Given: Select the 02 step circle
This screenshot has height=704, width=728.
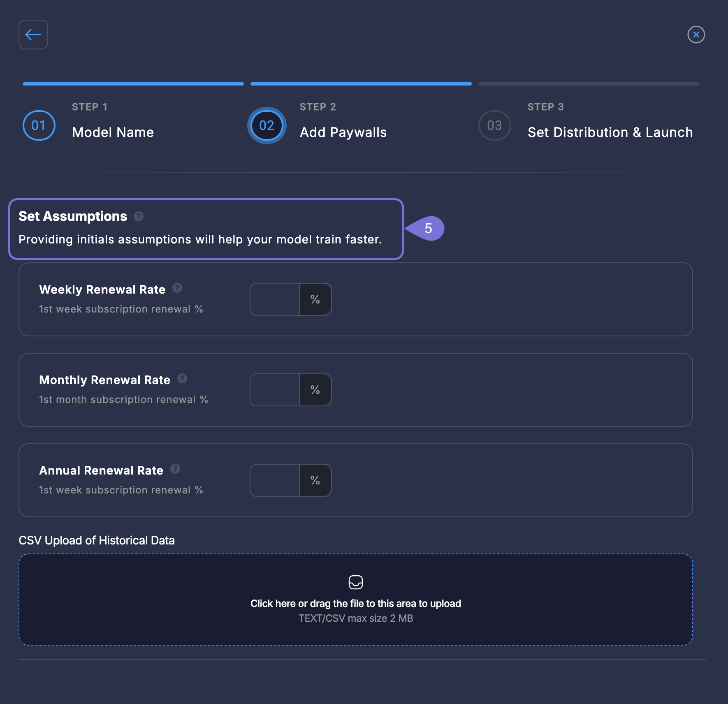Looking at the screenshot, I should tap(267, 125).
